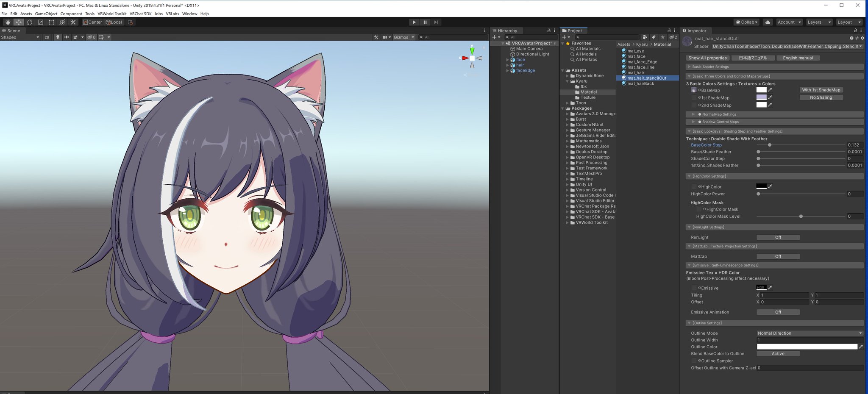This screenshot has width=868, height=394.
Task: Click the English manual button in the Inspector
Action: coord(798,58)
